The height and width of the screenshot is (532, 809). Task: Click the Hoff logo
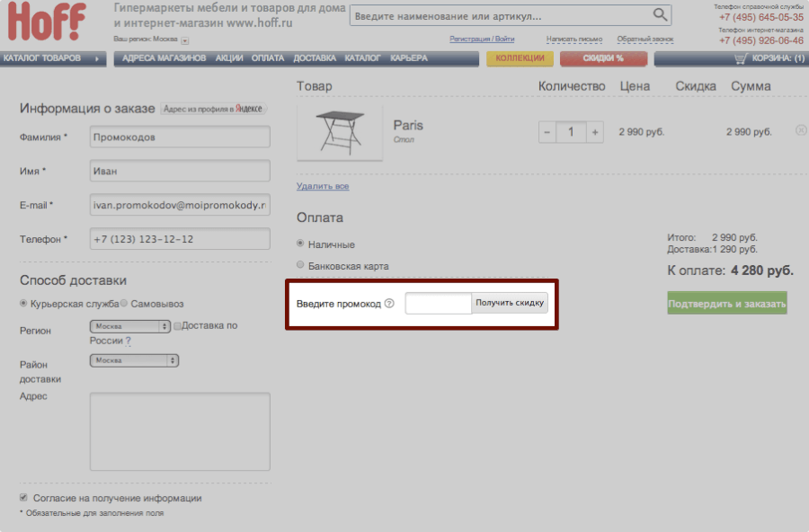click(x=47, y=22)
